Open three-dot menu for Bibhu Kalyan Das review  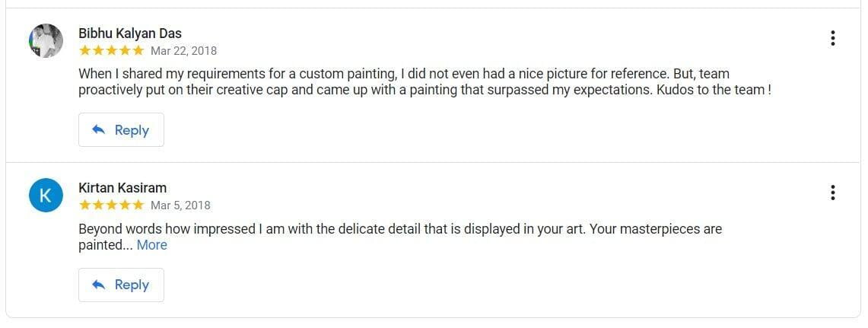(833, 38)
